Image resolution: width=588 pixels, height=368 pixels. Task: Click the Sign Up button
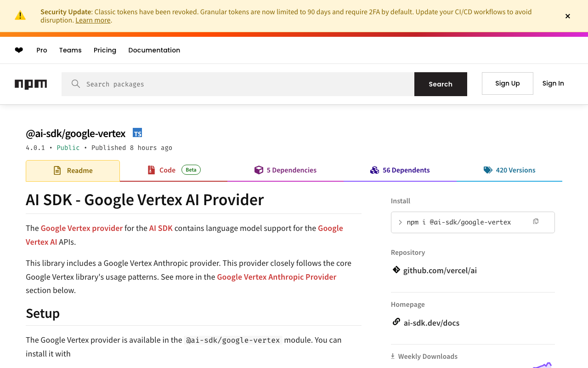tap(508, 83)
